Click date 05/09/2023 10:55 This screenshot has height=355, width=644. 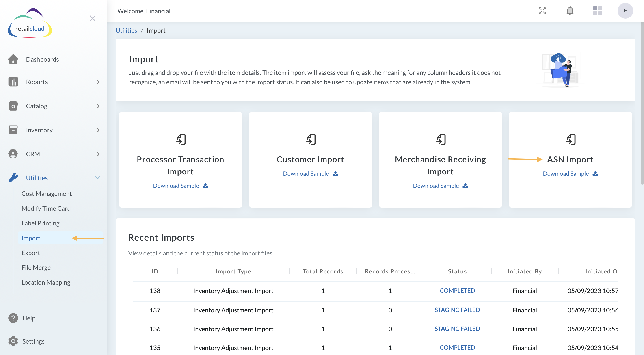pos(593,329)
